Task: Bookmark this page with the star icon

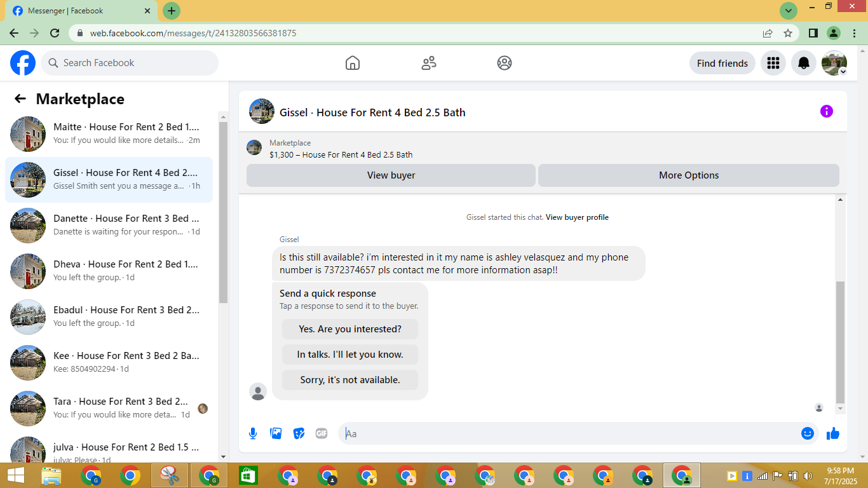Action: [x=788, y=33]
